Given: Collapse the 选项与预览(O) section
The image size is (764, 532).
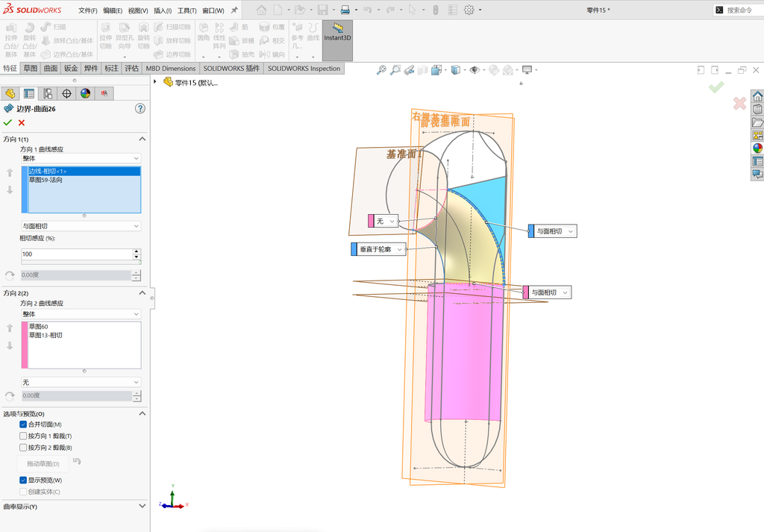Looking at the screenshot, I should point(143,413).
